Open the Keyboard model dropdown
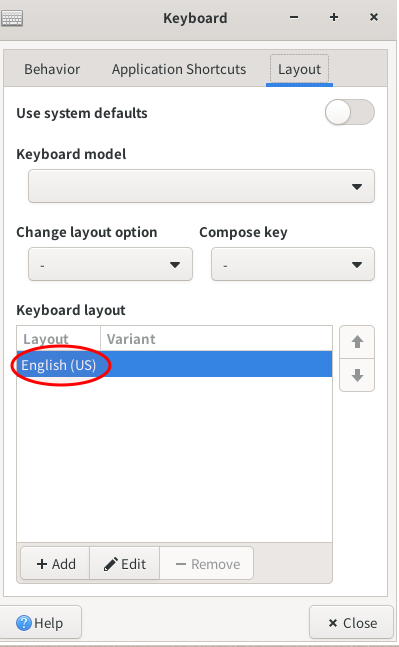The width and height of the screenshot is (399, 647). [201, 186]
